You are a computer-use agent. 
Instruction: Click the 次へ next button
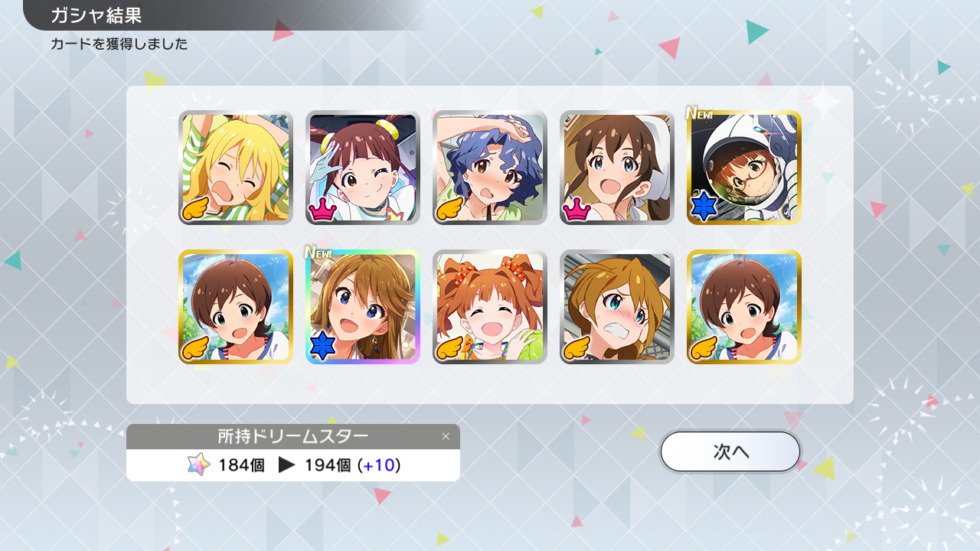click(730, 452)
